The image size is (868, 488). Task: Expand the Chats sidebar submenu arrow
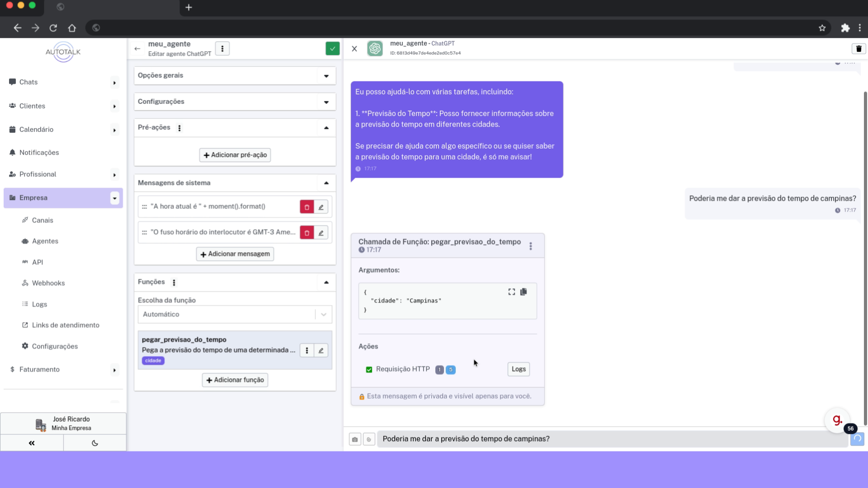[115, 83]
